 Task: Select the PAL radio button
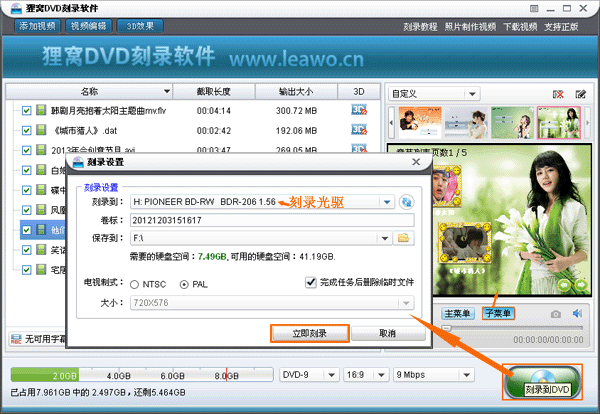pyautogui.click(x=184, y=284)
